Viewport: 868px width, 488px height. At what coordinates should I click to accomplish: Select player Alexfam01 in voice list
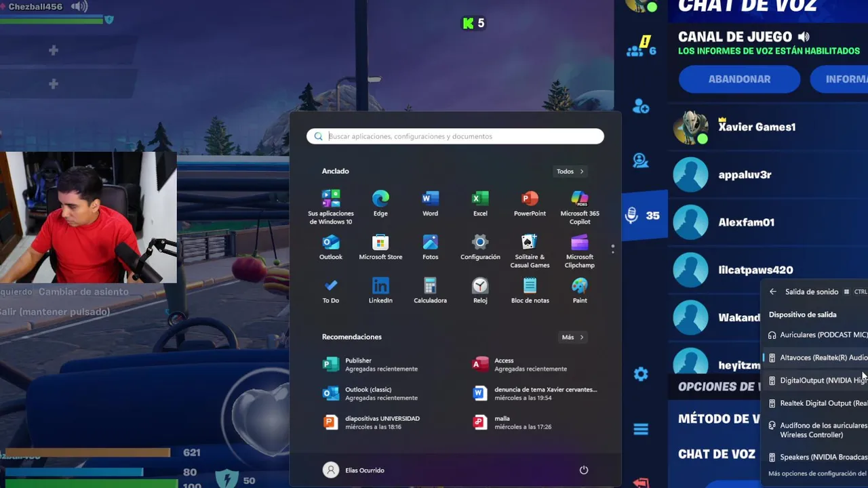[768, 222]
